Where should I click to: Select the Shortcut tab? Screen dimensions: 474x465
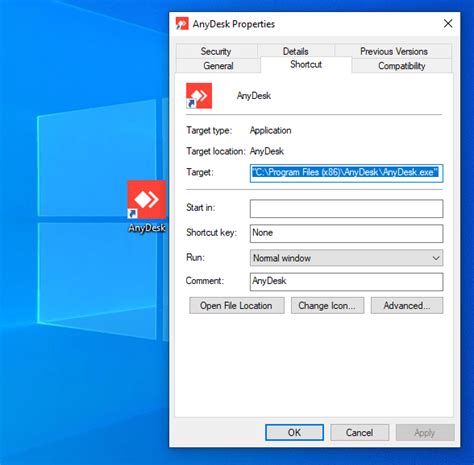tap(306, 64)
